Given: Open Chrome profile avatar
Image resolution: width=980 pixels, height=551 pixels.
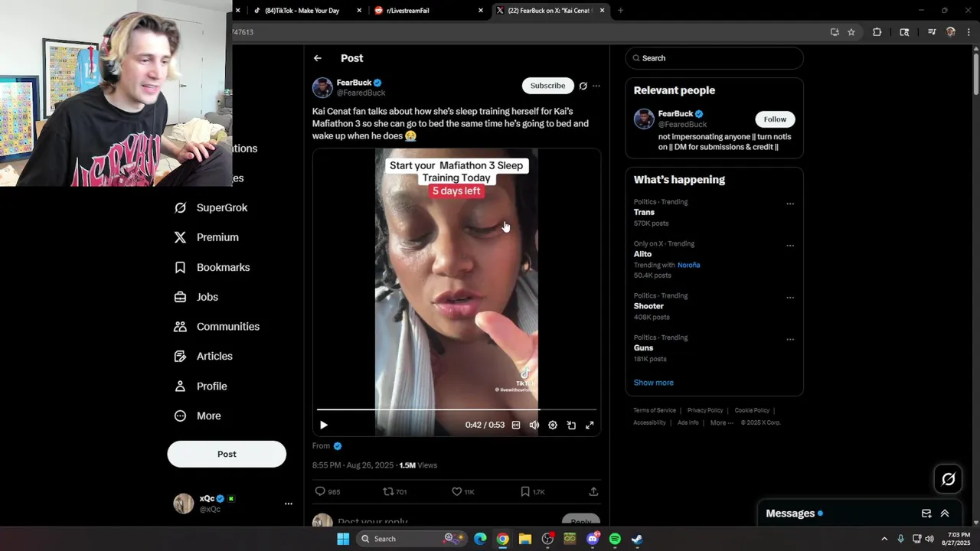Looking at the screenshot, I should [x=951, y=32].
